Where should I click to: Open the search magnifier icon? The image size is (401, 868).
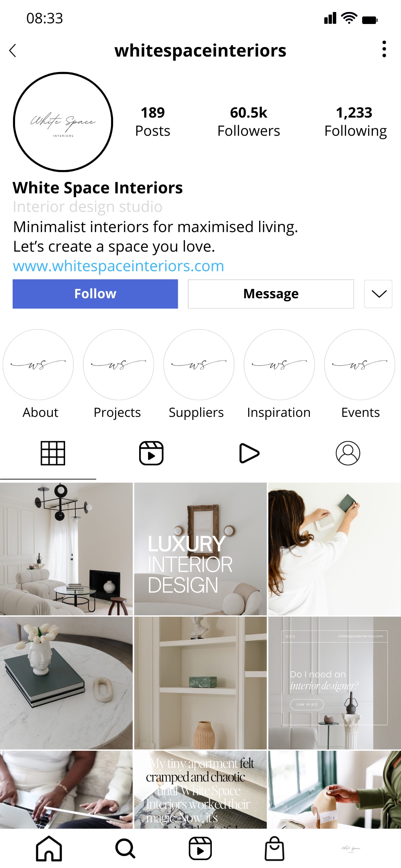click(125, 848)
